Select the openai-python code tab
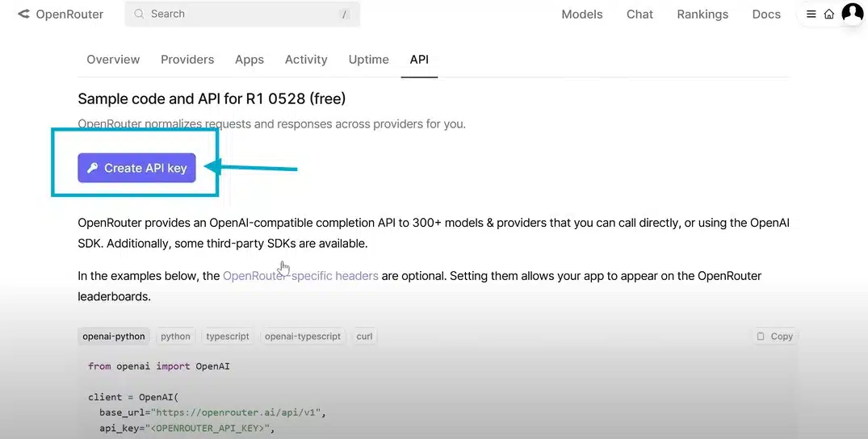 point(114,336)
